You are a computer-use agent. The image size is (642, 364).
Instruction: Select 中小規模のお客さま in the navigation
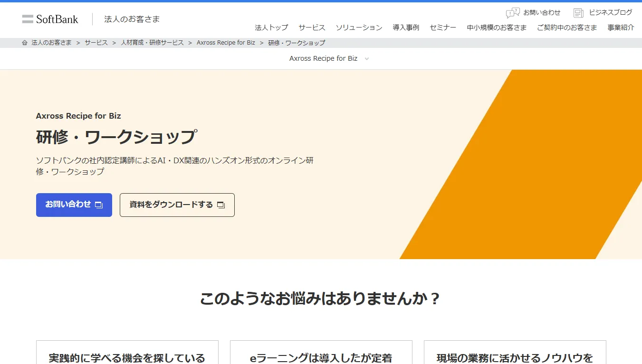coord(496,28)
